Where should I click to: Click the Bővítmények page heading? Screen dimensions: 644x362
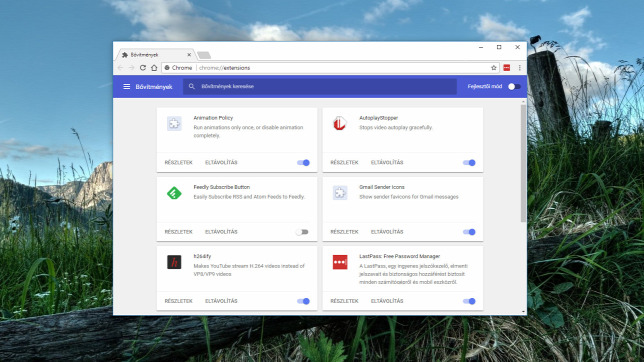(x=154, y=87)
